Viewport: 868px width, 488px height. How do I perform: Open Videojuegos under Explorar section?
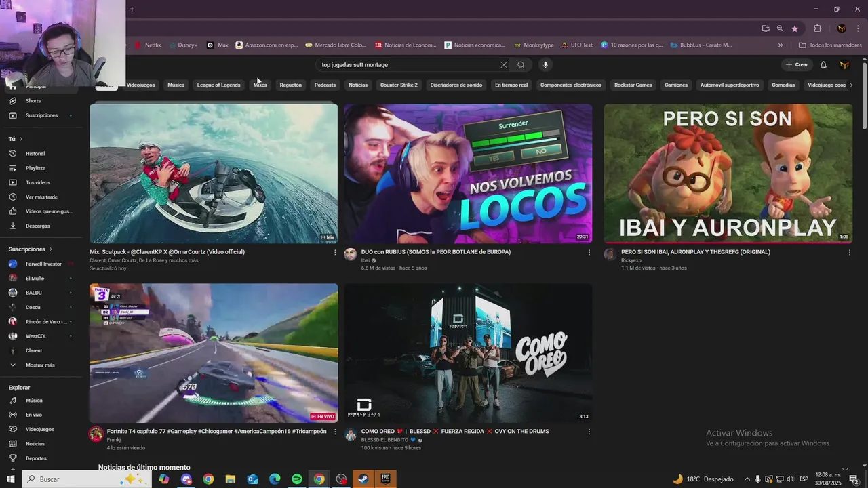pos(39,429)
